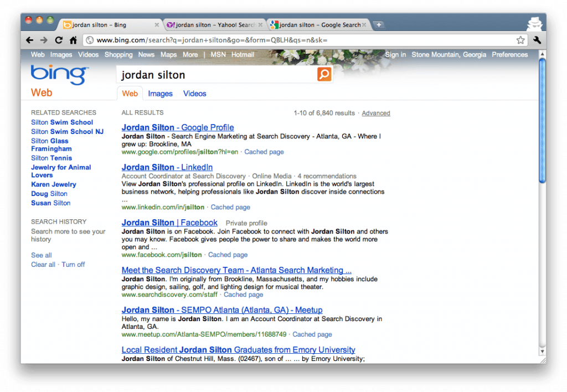Change the Stone Mountain, Georgia location
This screenshot has height=392, width=567.
[x=449, y=55]
